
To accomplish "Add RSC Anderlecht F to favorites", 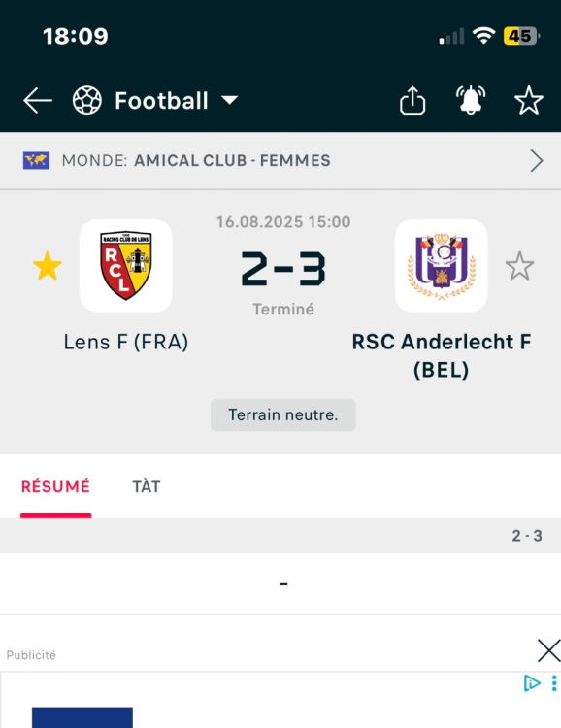I will [x=519, y=266].
